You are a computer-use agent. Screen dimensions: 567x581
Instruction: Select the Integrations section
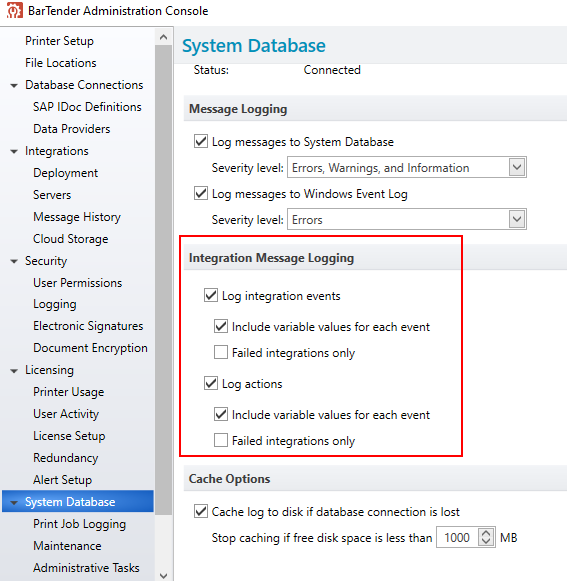click(x=57, y=151)
